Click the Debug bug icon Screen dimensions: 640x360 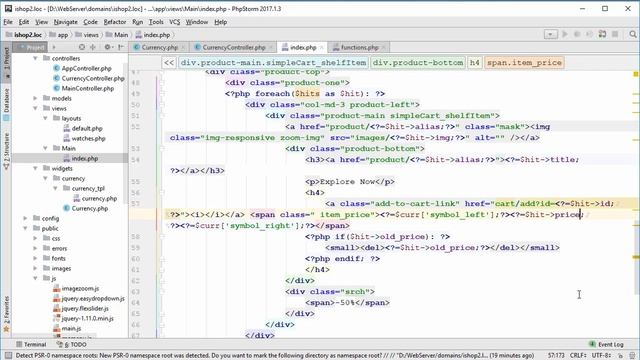point(577,35)
